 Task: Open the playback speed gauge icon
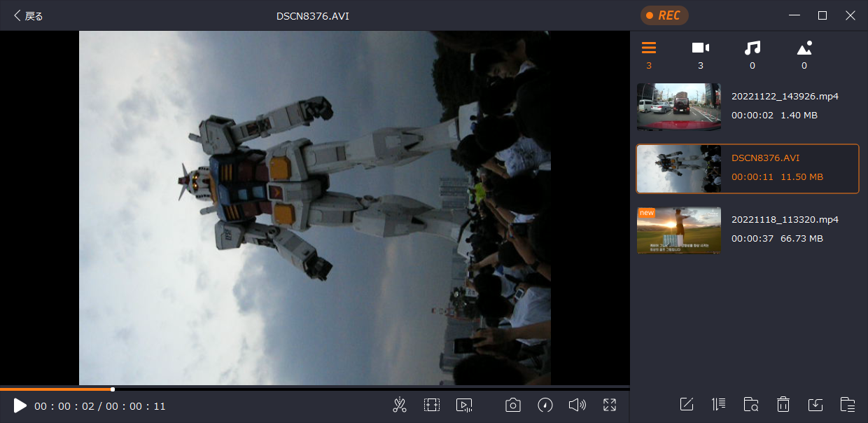point(545,405)
